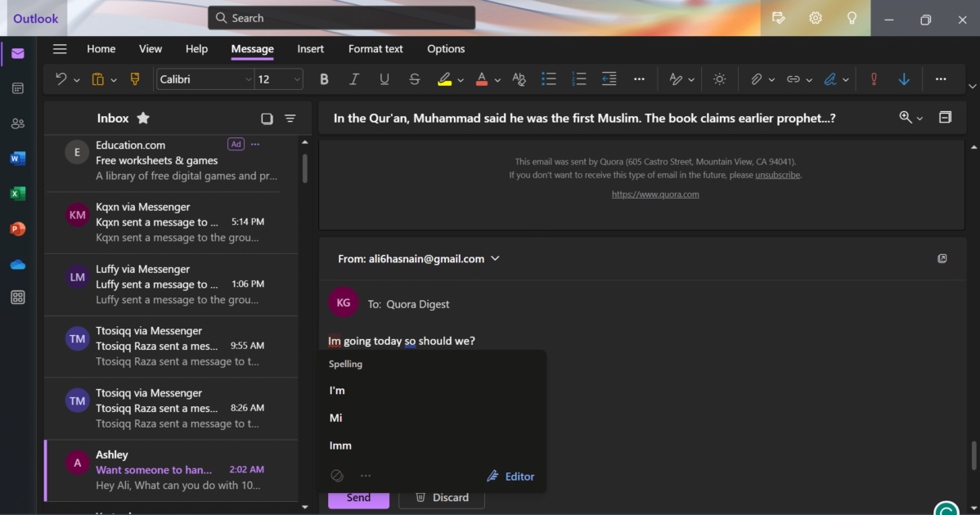The width and height of the screenshot is (980, 515).
Task: Select the Format Painter brush
Action: pos(134,79)
